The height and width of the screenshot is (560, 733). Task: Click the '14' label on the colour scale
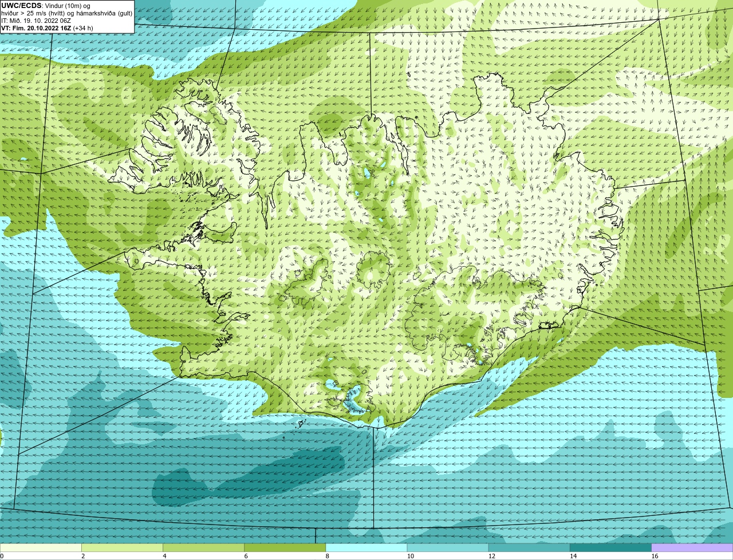click(573, 556)
